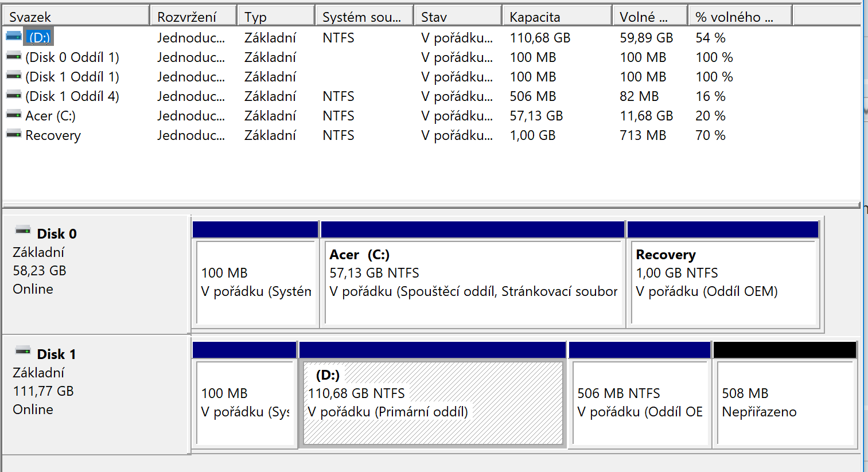Click the Recovery volume icon in list

click(13, 135)
